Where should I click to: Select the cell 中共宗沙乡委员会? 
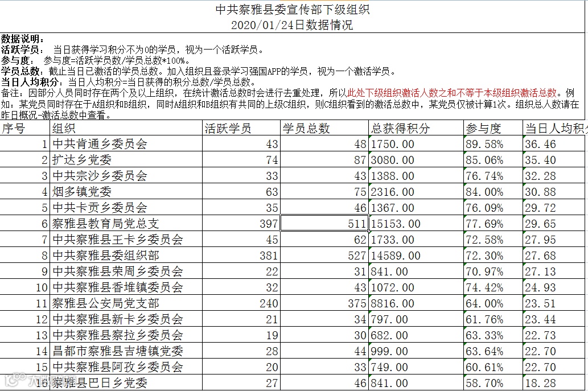(126, 176)
